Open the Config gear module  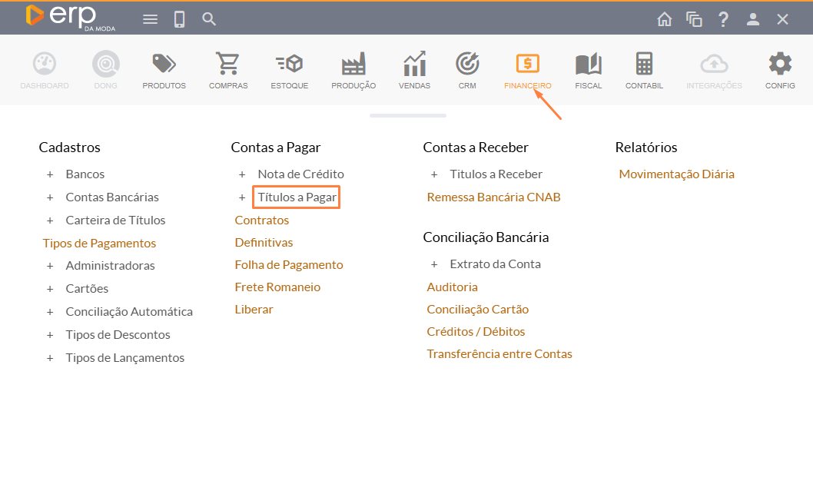780,65
